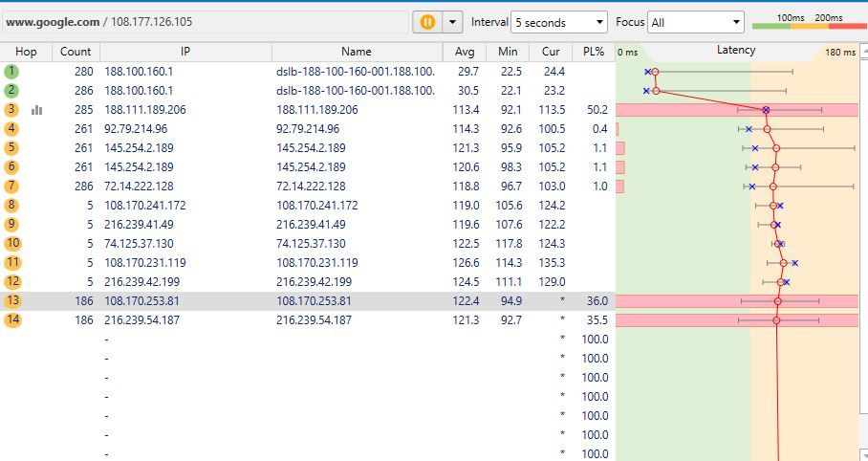Click IP 108.170.241.172 in hop 8
The width and height of the screenshot is (868, 461).
coord(145,205)
